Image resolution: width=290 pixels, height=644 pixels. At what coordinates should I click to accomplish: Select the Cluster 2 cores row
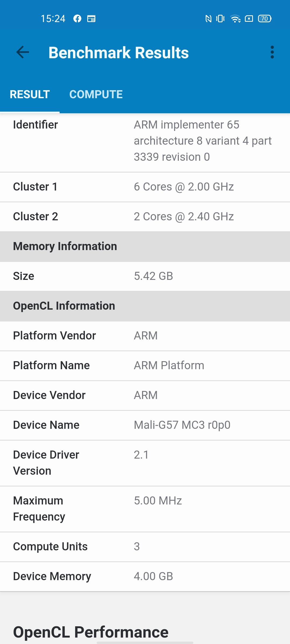[x=145, y=217]
